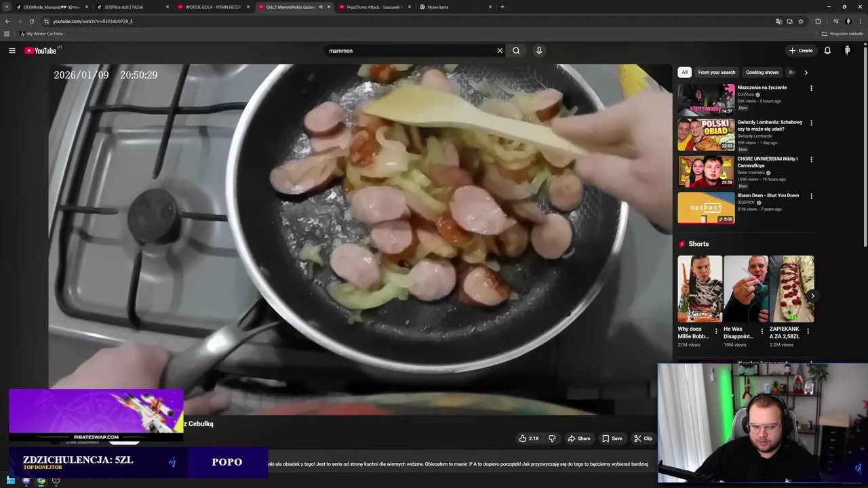Open the YouTube notifications bell
Viewport: 868px width, 488px height.
coord(827,51)
